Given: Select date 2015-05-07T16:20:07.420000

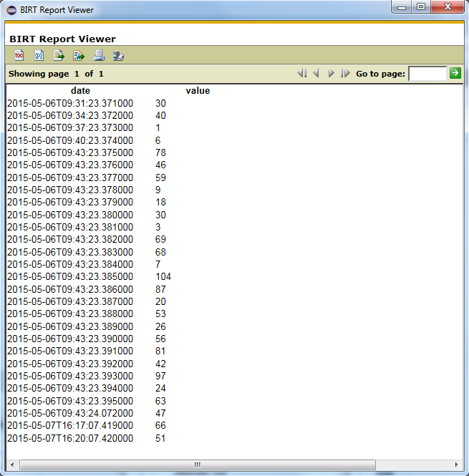Looking at the screenshot, I should [x=70, y=438].
